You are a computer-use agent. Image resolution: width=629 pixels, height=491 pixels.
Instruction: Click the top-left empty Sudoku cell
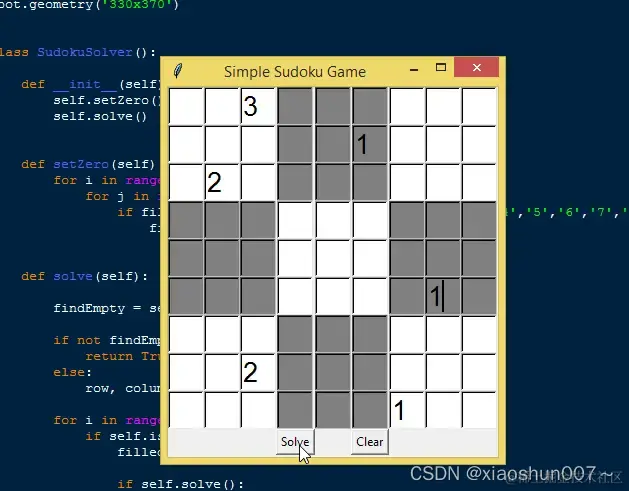(186, 106)
